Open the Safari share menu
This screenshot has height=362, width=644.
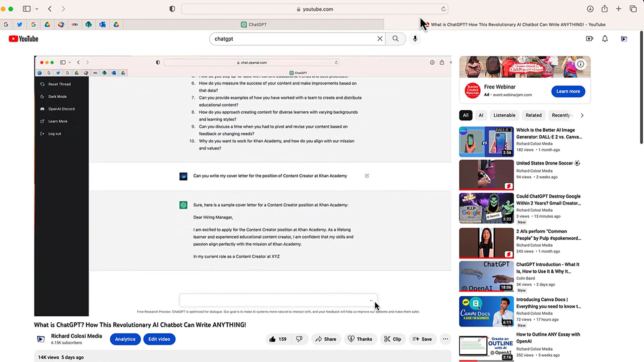(604, 9)
